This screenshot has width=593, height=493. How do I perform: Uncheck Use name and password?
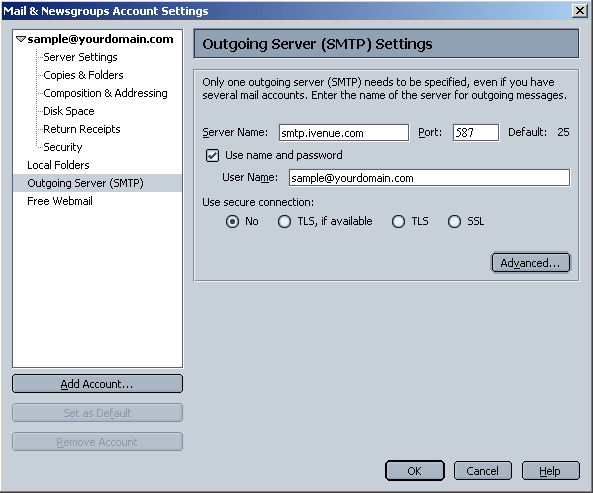pos(212,155)
